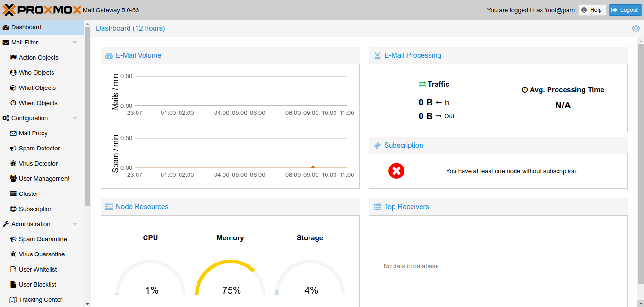Click the sidebar vertical scrollbar thumb

[87, 116]
